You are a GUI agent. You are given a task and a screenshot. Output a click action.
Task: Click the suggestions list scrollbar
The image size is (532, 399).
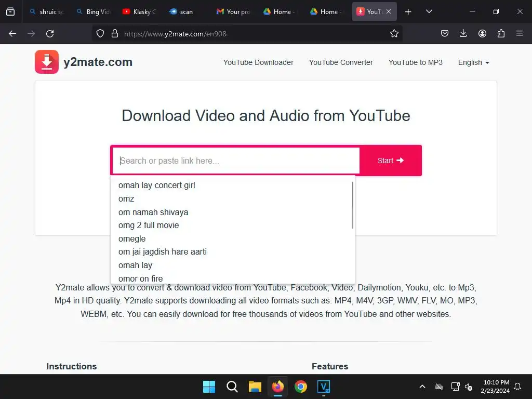[353, 205]
